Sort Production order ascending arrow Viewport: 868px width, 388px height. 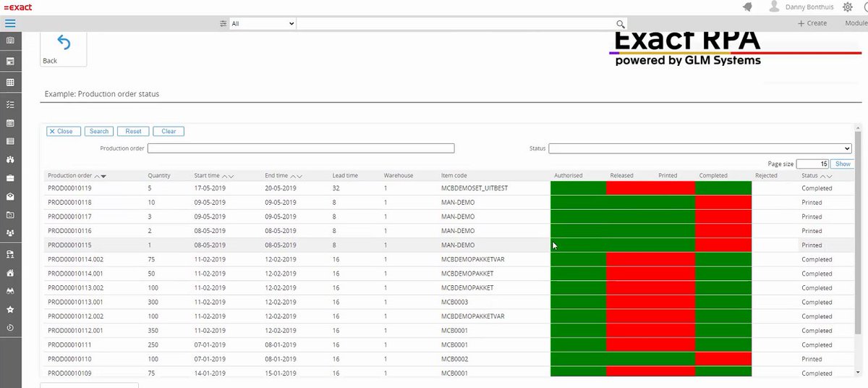[x=97, y=176]
